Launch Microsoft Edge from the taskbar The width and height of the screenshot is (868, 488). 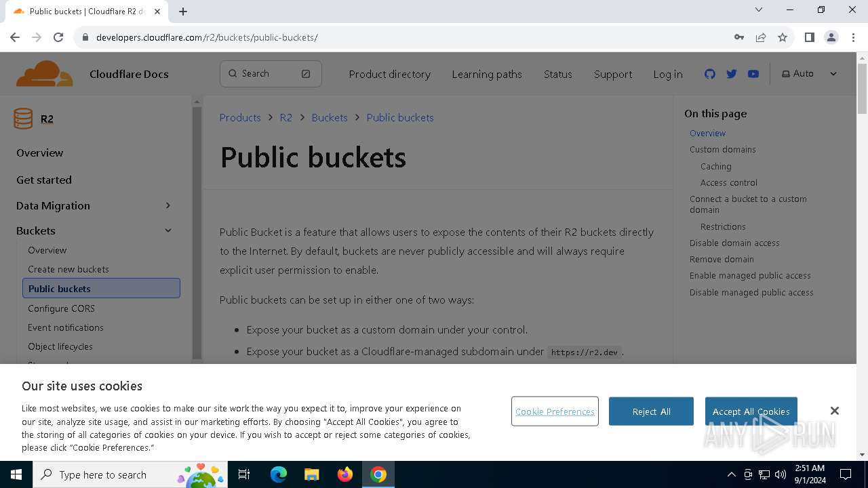coord(279,474)
